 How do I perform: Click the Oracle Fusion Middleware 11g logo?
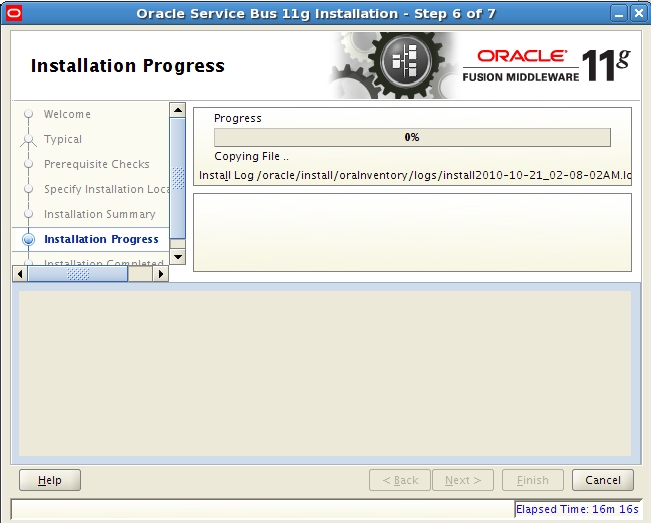(x=546, y=66)
